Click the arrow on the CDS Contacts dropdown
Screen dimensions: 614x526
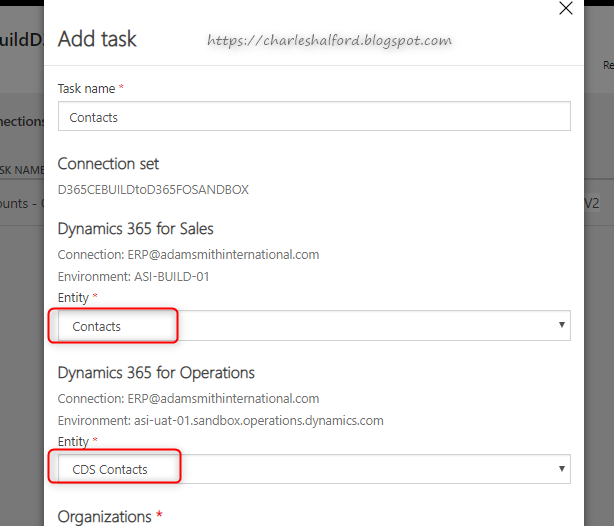click(562, 468)
